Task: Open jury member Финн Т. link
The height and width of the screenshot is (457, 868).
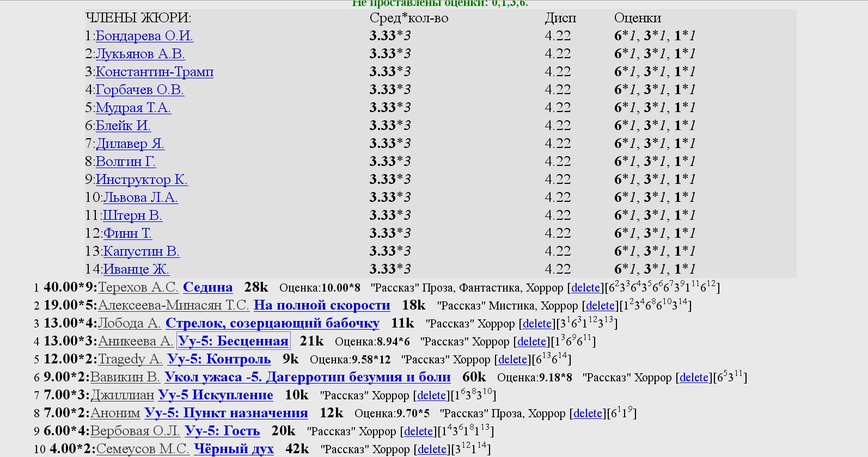Action: (127, 233)
